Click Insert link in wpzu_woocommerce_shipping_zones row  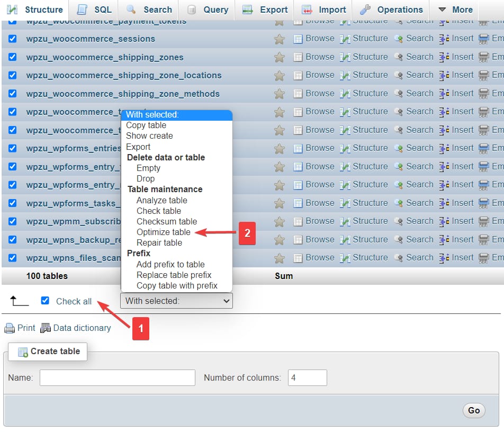(x=463, y=57)
